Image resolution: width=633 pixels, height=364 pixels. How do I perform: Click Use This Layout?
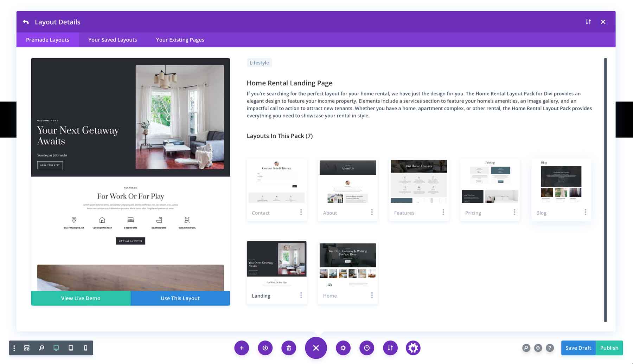point(180,298)
